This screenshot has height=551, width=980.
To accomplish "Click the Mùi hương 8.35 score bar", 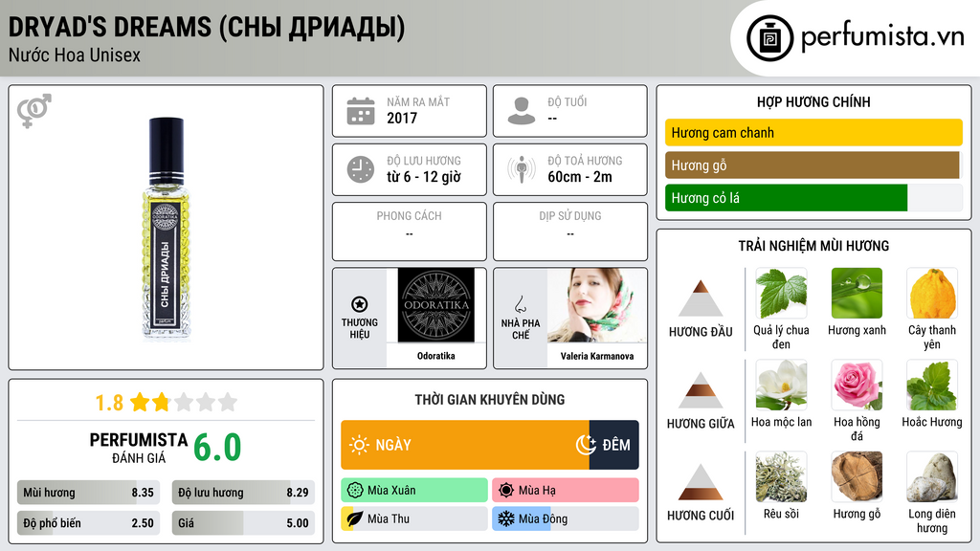I will [x=88, y=493].
